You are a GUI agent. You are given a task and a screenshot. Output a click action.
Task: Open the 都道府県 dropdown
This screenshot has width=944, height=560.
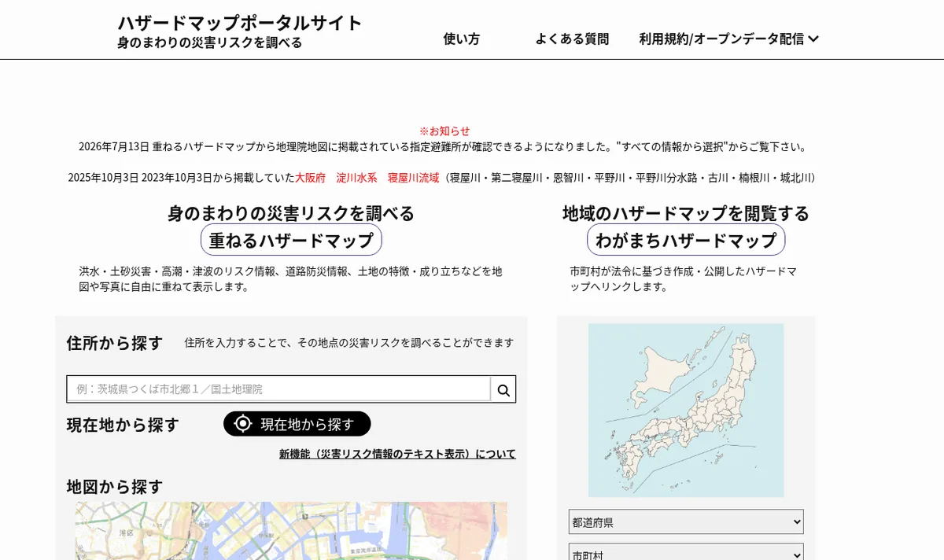[686, 521]
